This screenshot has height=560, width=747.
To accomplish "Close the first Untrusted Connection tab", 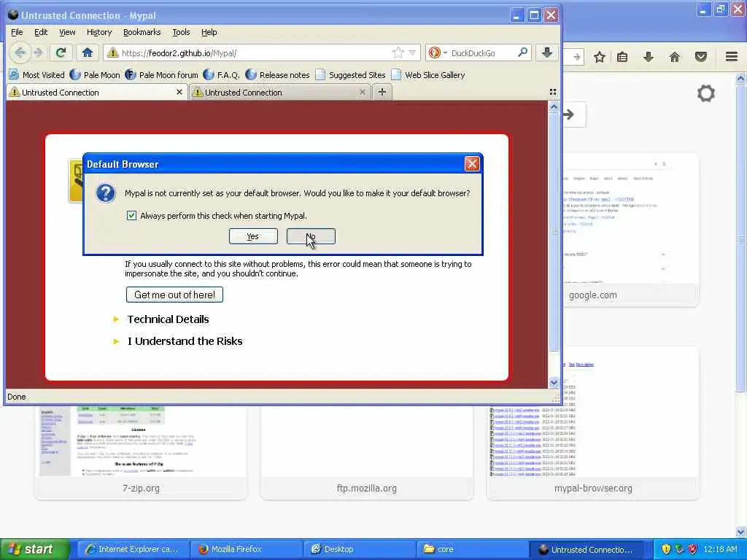I will (x=179, y=92).
